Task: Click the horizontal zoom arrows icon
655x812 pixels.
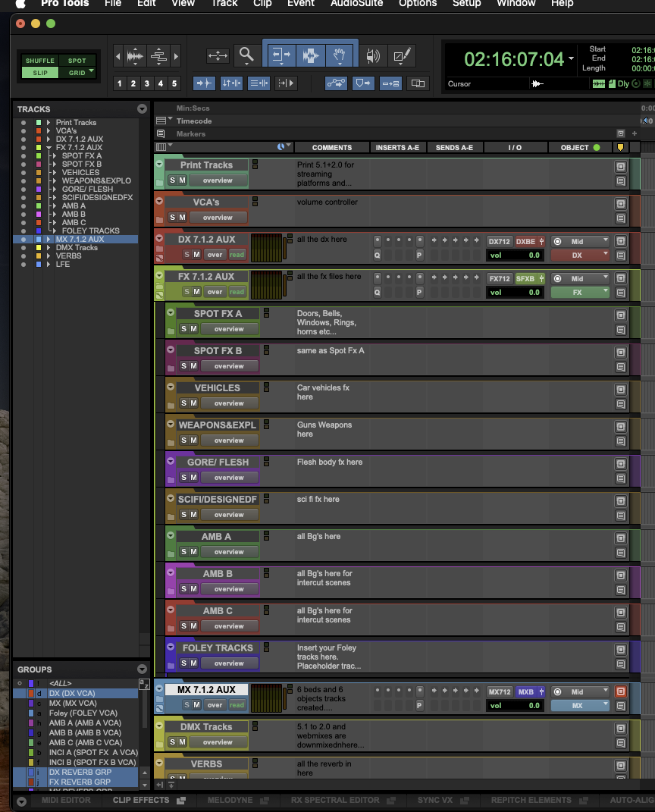Action: (218, 55)
